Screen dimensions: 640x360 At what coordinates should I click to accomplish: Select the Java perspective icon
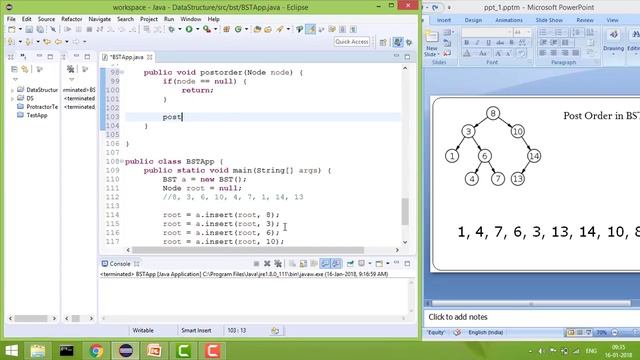[398, 42]
